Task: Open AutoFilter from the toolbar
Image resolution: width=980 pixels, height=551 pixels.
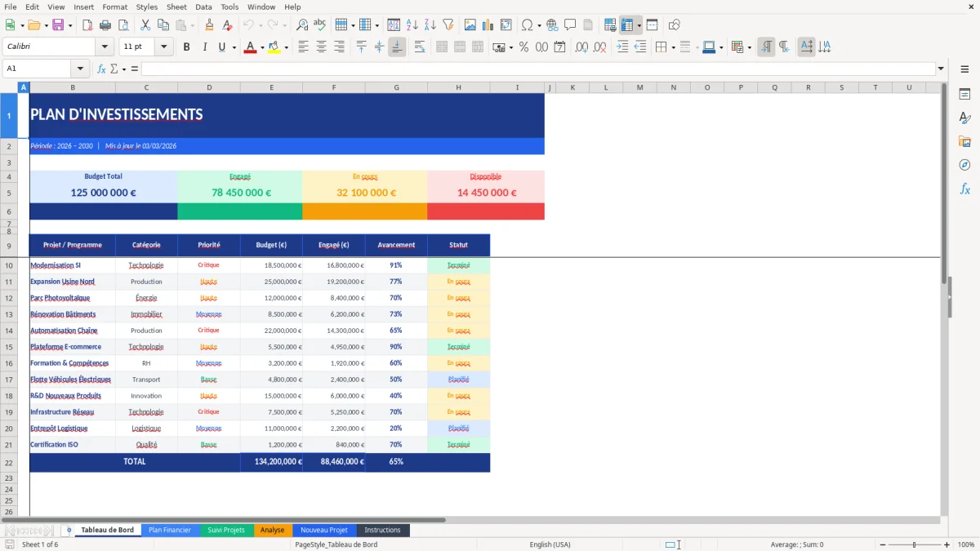Action: [449, 25]
